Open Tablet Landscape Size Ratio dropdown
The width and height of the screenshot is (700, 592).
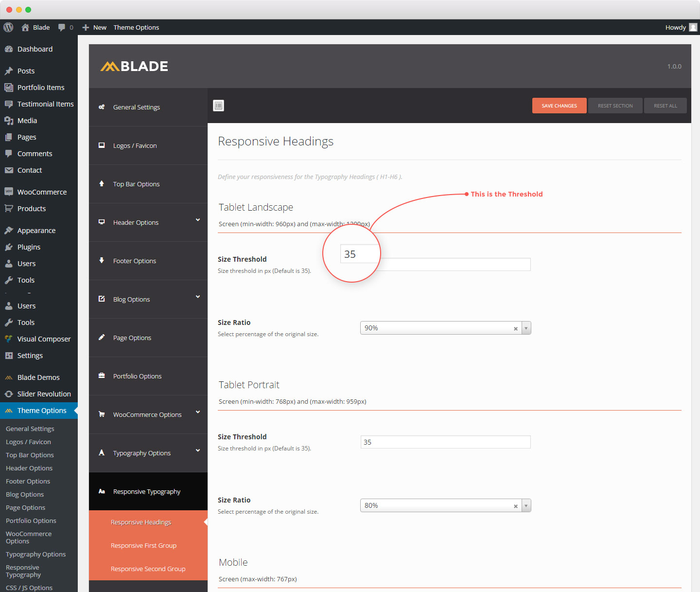pyautogui.click(x=526, y=328)
